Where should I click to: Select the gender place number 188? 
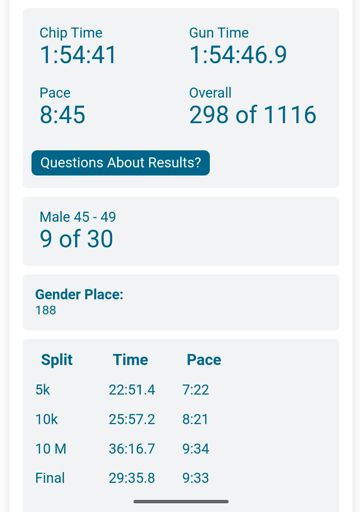click(46, 310)
